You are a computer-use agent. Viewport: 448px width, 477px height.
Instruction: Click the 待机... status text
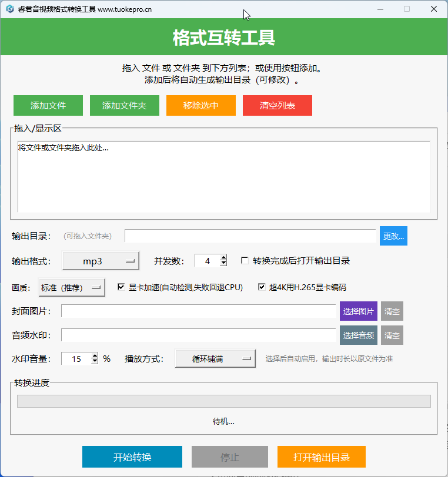(223, 421)
